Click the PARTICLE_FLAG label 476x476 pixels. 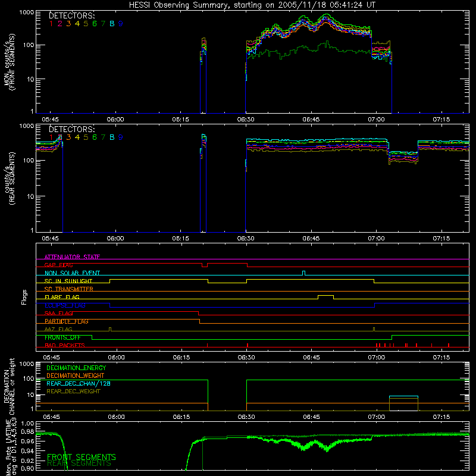pos(67,321)
